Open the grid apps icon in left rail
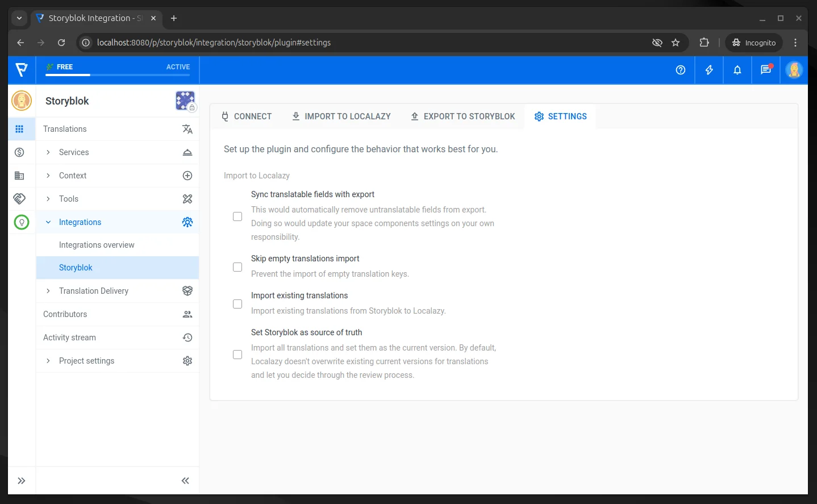This screenshot has height=504, width=817. (x=19, y=129)
